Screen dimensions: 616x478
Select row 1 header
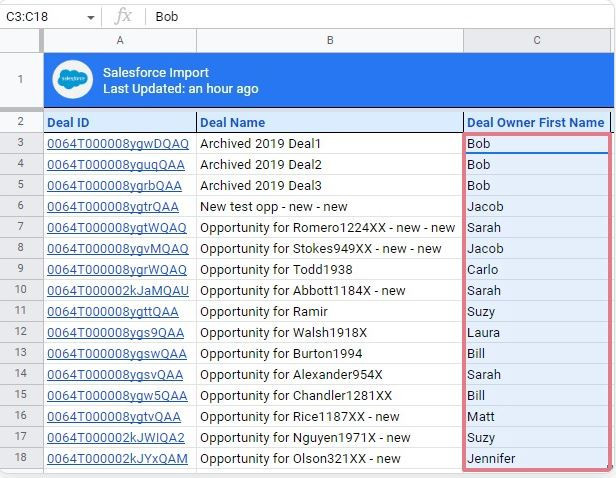tap(21, 80)
